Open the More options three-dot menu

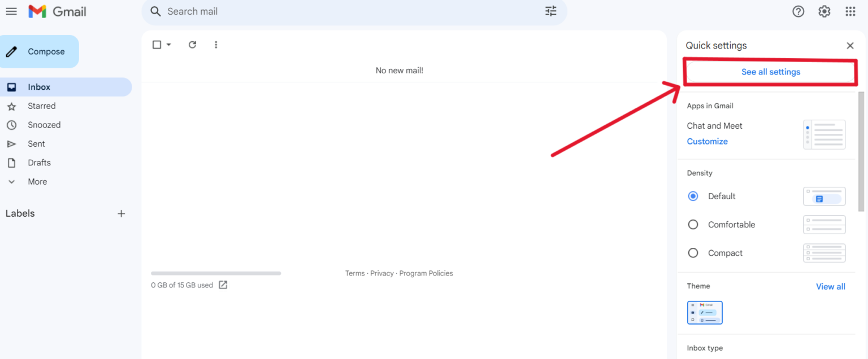[x=216, y=45]
